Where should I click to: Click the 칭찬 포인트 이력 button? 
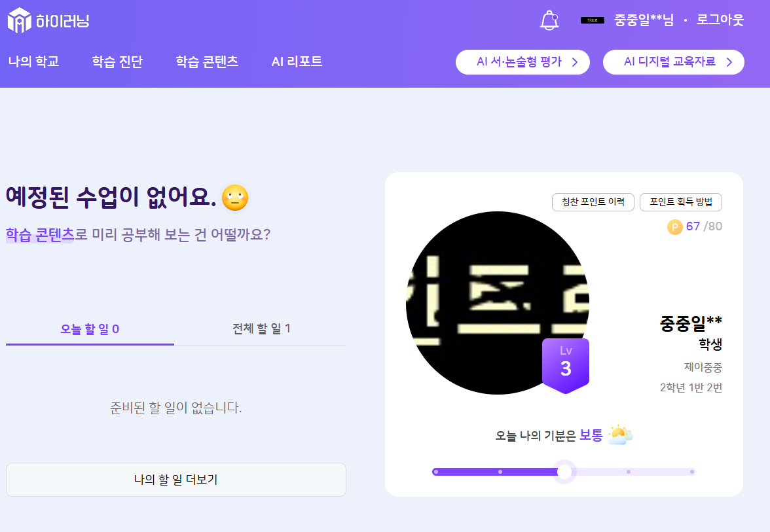593,202
